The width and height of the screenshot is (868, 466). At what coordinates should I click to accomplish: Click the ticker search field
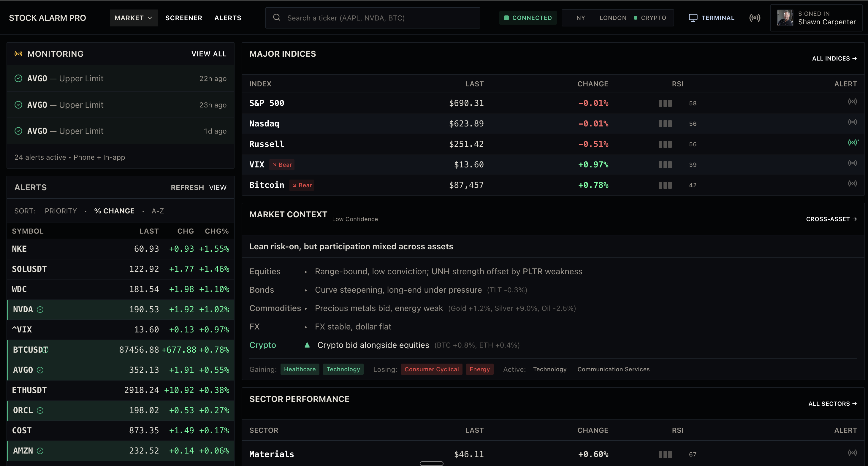click(373, 18)
